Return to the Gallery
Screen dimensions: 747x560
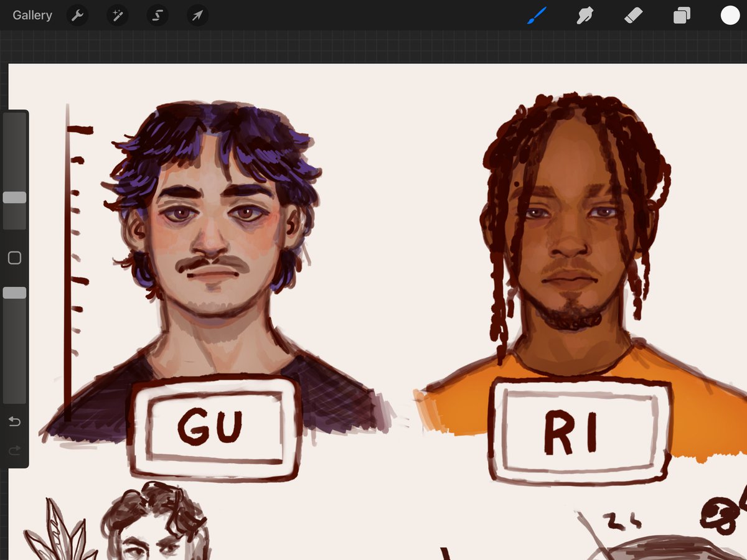click(x=32, y=15)
